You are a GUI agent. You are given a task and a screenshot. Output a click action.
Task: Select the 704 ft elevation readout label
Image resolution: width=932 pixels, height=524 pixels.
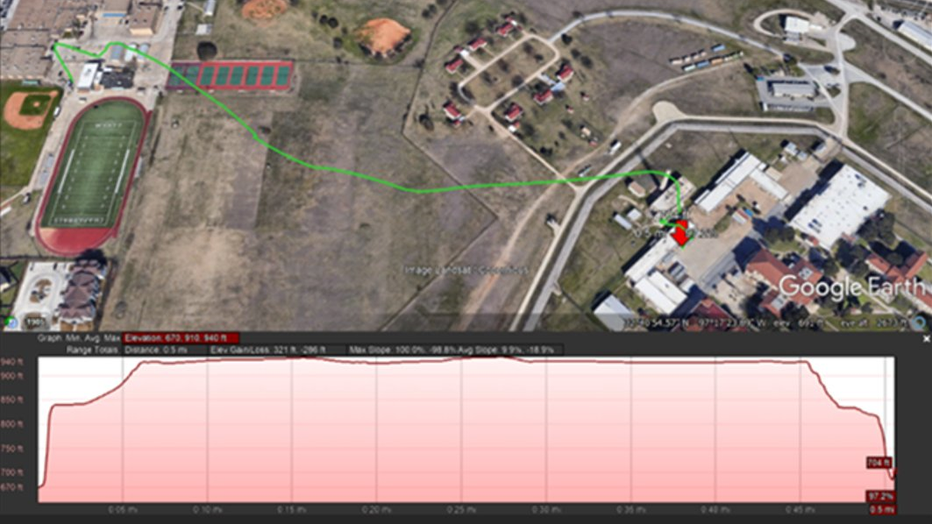878,462
